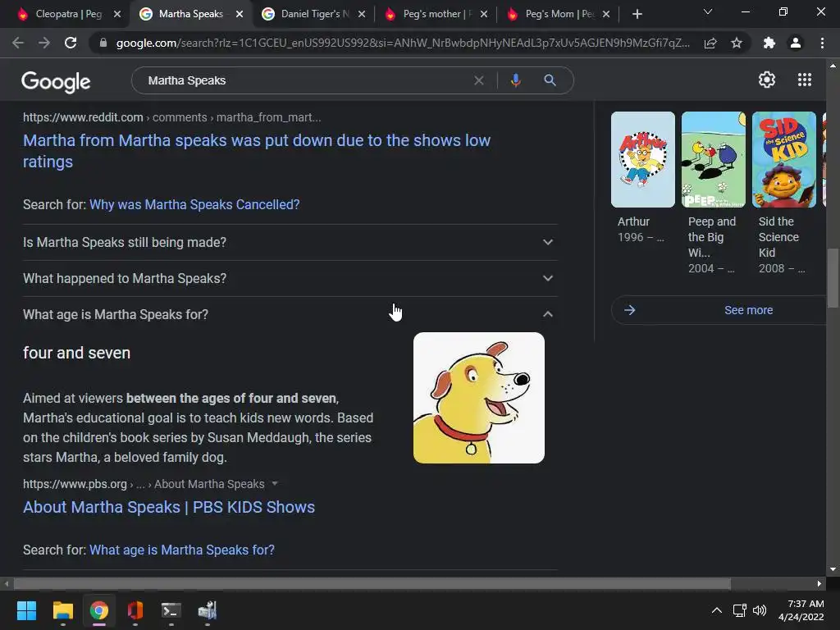Open the terminal app in the taskbar
Image resolution: width=840 pixels, height=630 pixels.
(171, 610)
